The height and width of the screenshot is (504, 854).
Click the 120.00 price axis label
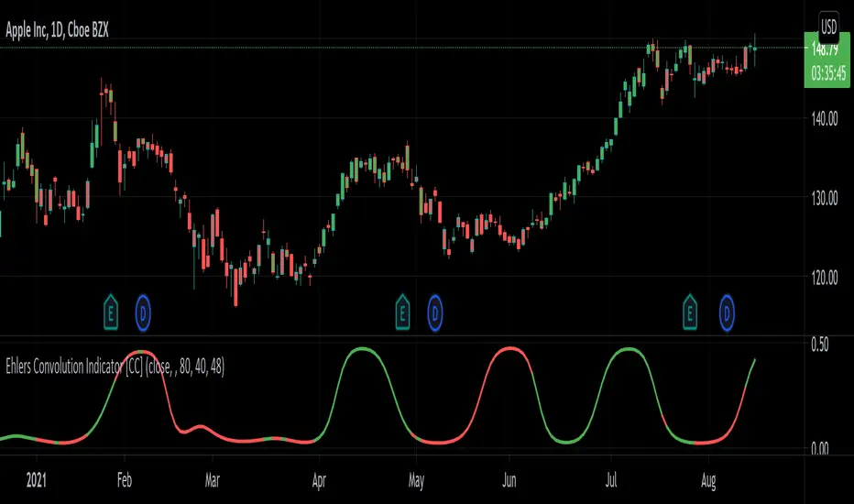pyautogui.click(x=824, y=278)
